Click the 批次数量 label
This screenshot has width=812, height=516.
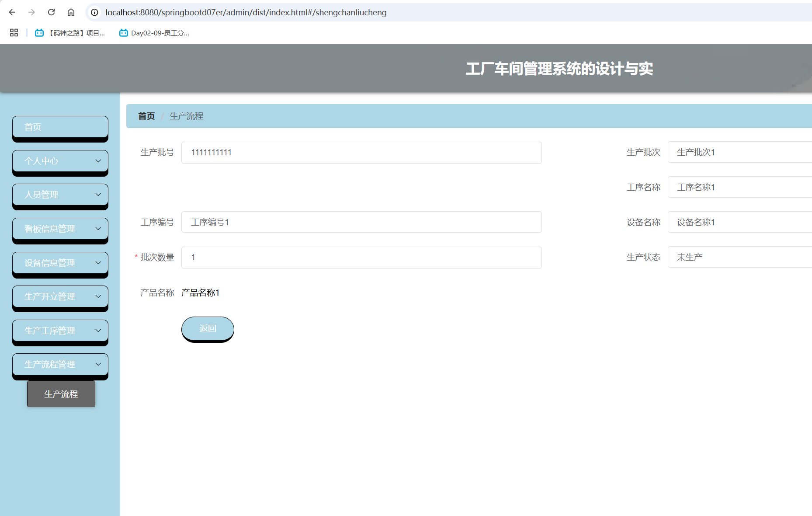tap(157, 257)
